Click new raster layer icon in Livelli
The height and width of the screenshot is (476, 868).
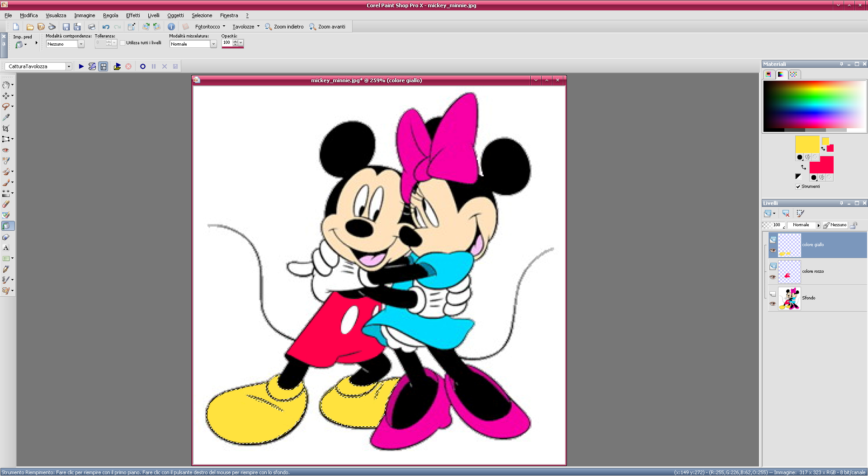click(x=768, y=213)
